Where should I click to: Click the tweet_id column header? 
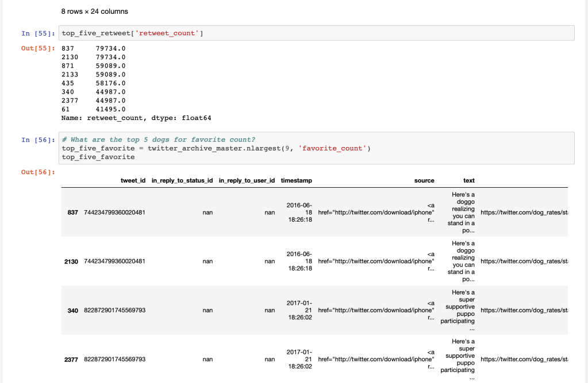point(133,181)
